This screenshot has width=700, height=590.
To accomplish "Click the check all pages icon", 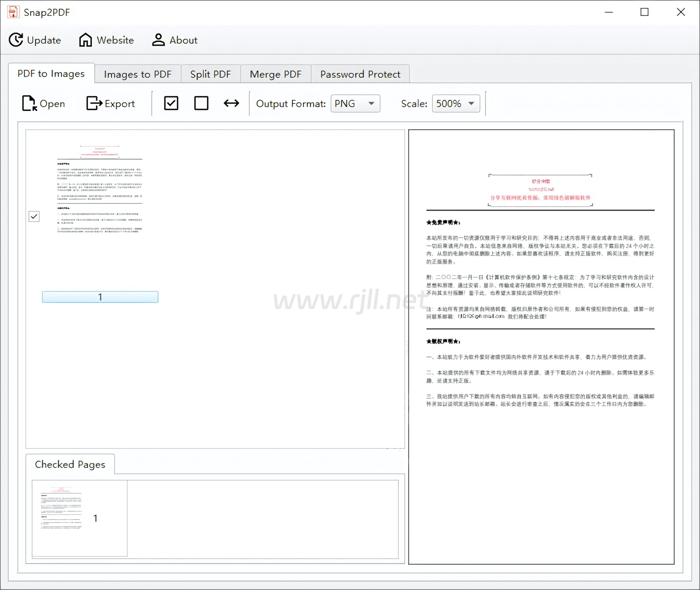I will pos(171,103).
